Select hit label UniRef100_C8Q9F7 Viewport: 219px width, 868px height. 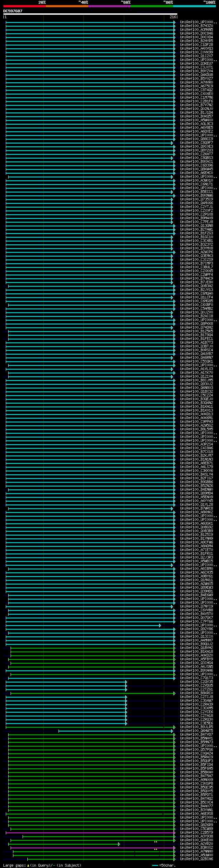tap(196, 143)
